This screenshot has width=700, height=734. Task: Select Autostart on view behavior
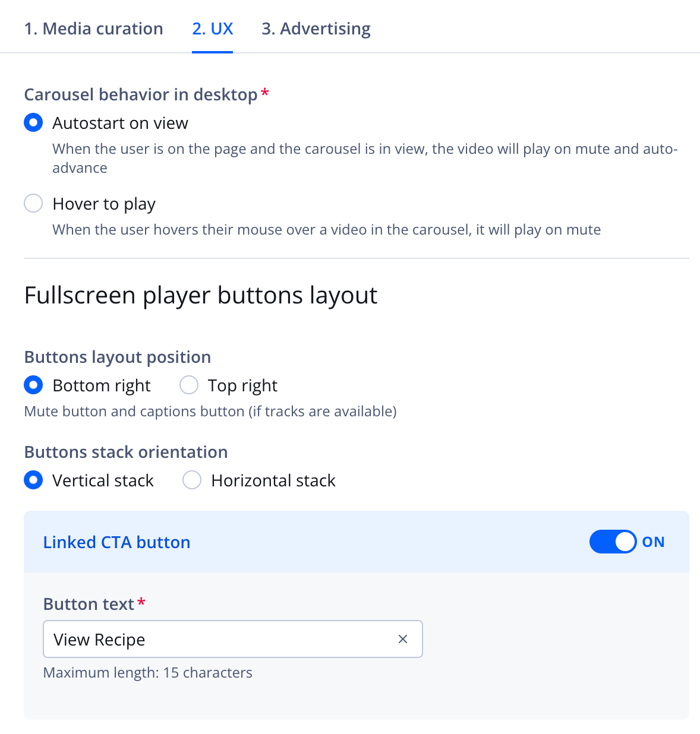tap(33, 122)
